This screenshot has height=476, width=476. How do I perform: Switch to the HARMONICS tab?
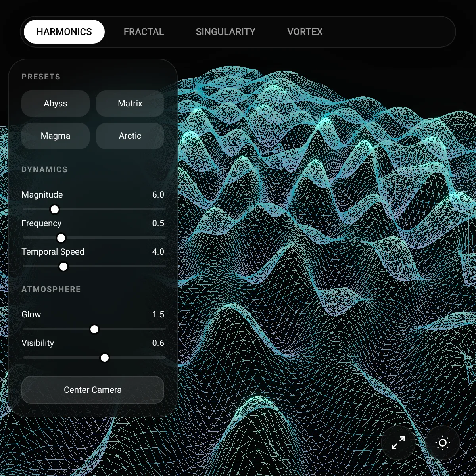pos(64,32)
